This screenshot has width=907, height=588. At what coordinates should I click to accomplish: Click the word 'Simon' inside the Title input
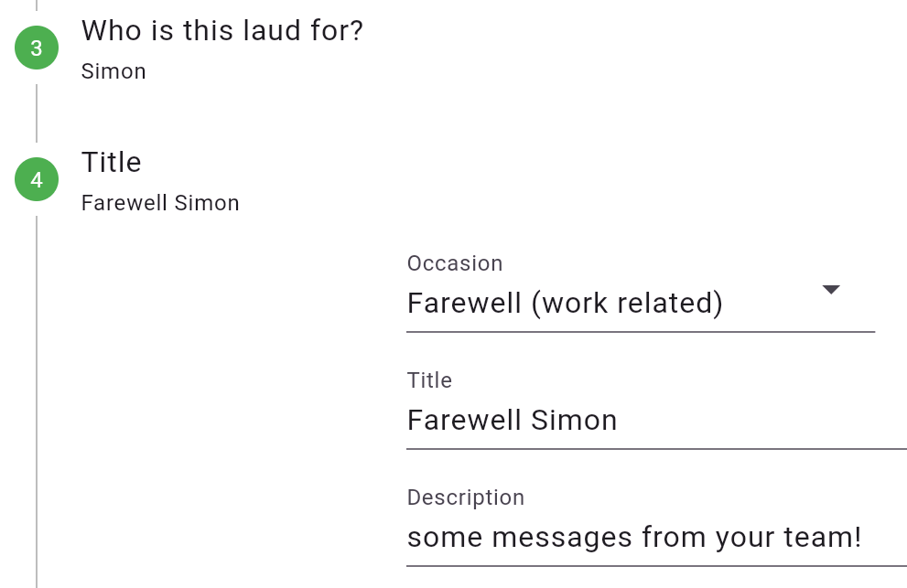pos(574,421)
